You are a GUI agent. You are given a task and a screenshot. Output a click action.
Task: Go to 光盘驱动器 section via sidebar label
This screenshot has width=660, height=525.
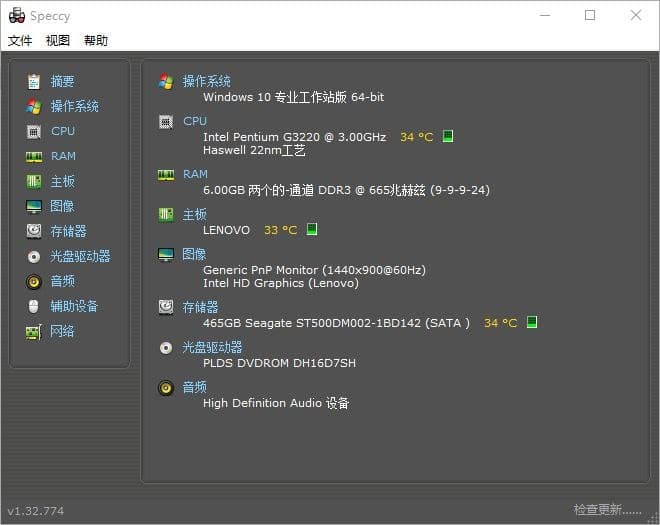(x=80, y=256)
